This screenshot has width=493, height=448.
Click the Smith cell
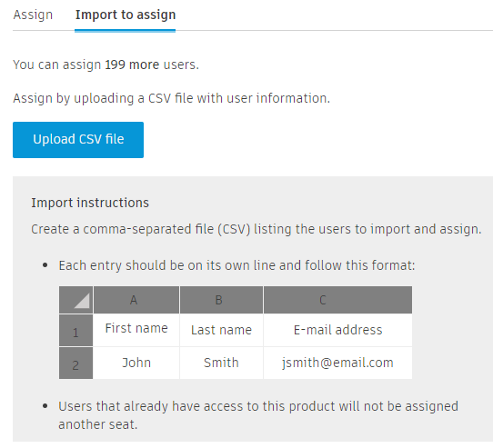221,363
